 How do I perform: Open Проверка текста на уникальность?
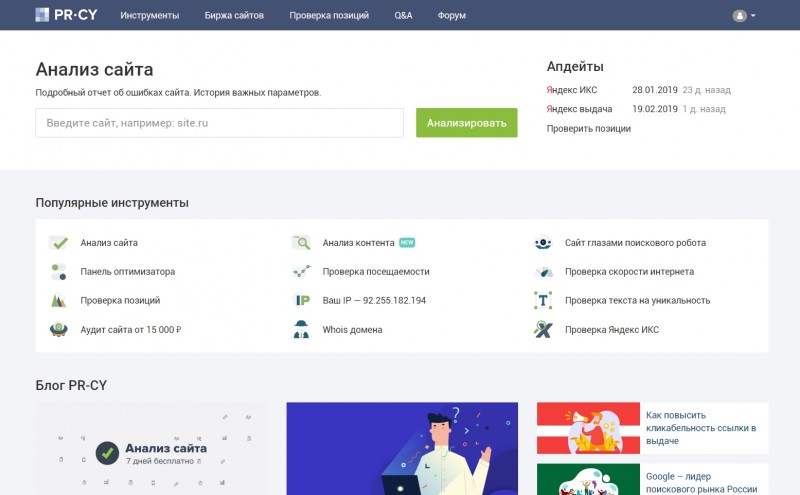click(637, 301)
